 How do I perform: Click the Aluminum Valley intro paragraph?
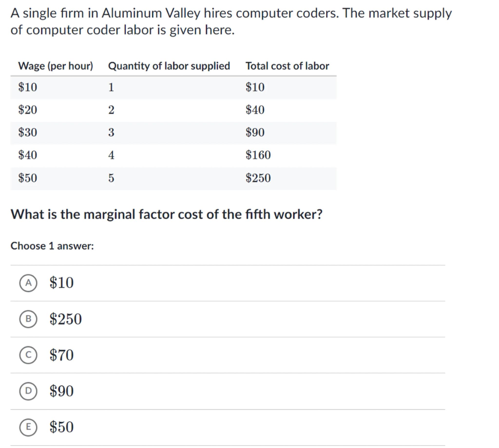click(x=231, y=21)
